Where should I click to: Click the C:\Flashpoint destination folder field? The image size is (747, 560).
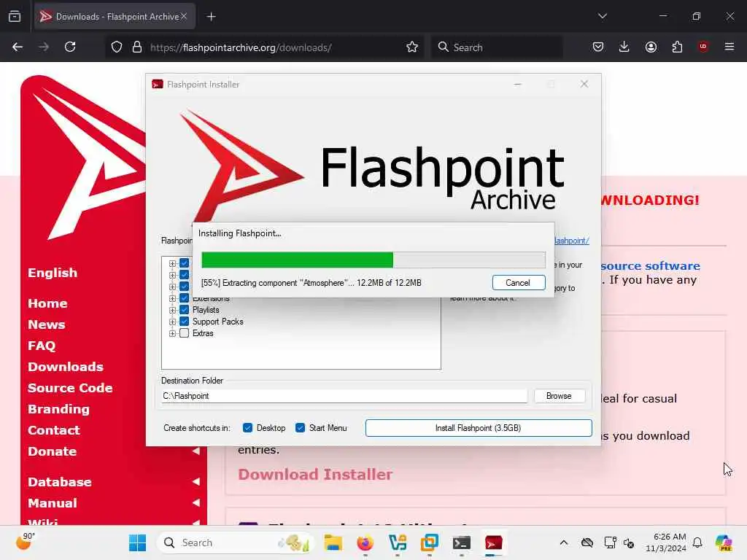[344, 396]
